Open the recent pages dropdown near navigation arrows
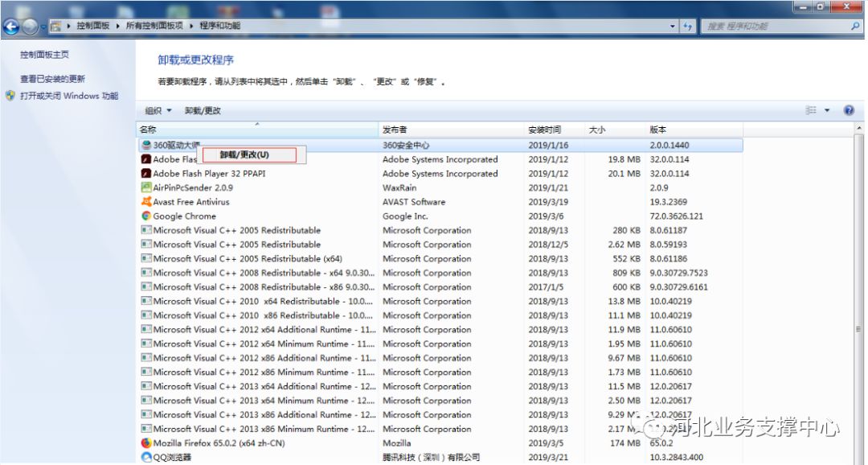The height and width of the screenshot is (465, 868). (x=43, y=26)
